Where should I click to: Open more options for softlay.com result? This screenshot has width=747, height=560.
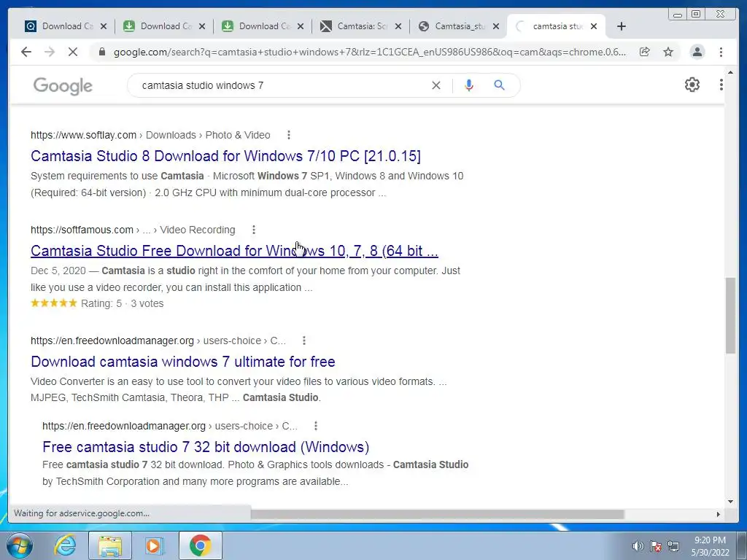pyautogui.click(x=289, y=135)
